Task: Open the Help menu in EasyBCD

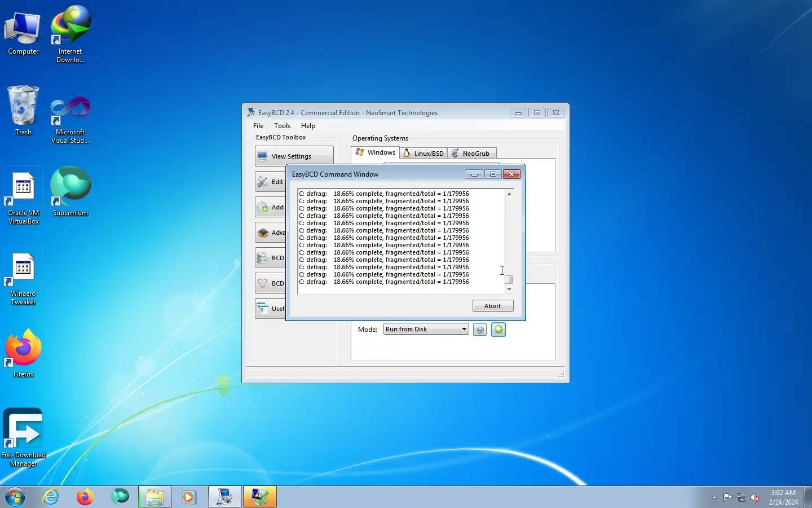Action: (308, 126)
